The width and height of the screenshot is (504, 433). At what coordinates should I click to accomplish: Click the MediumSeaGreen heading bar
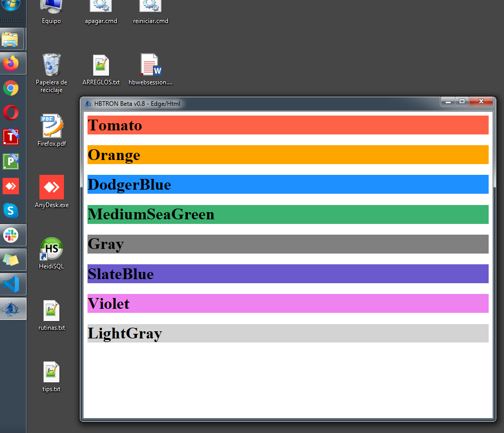click(288, 214)
